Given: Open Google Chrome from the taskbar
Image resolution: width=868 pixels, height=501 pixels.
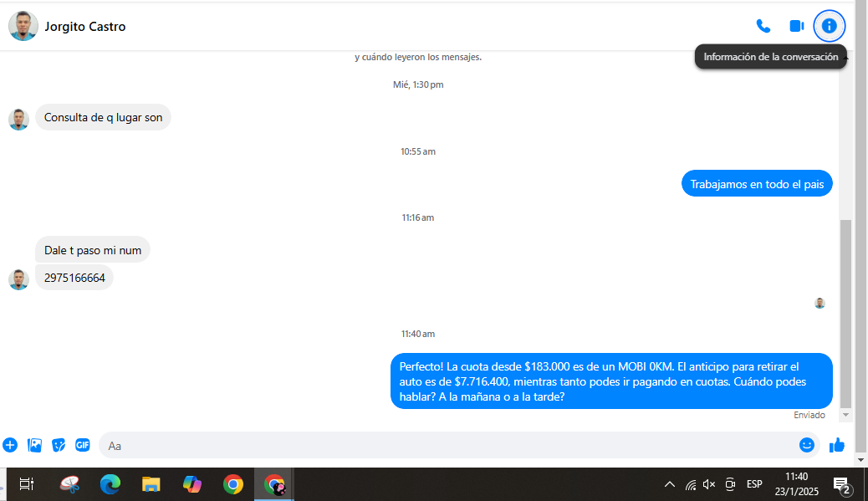Looking at the screenshot, I should pyautogui.click(x=233, y=484).
